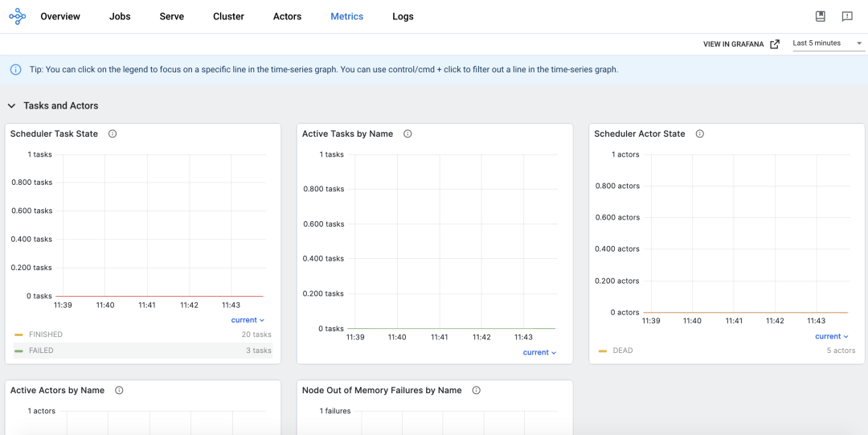868x435 pixels.
Task: Toggle the DEAD legend series
Action: (623, 351)
